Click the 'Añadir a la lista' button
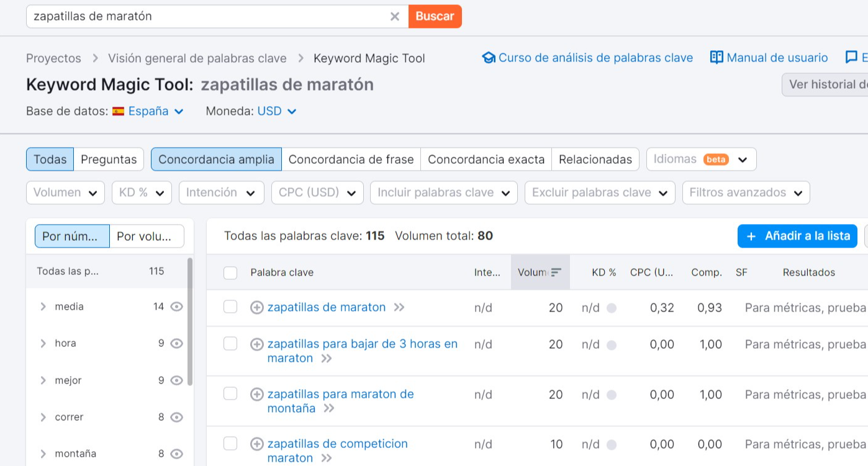This screenshot has width=868, height=466. tap(797, 236)
